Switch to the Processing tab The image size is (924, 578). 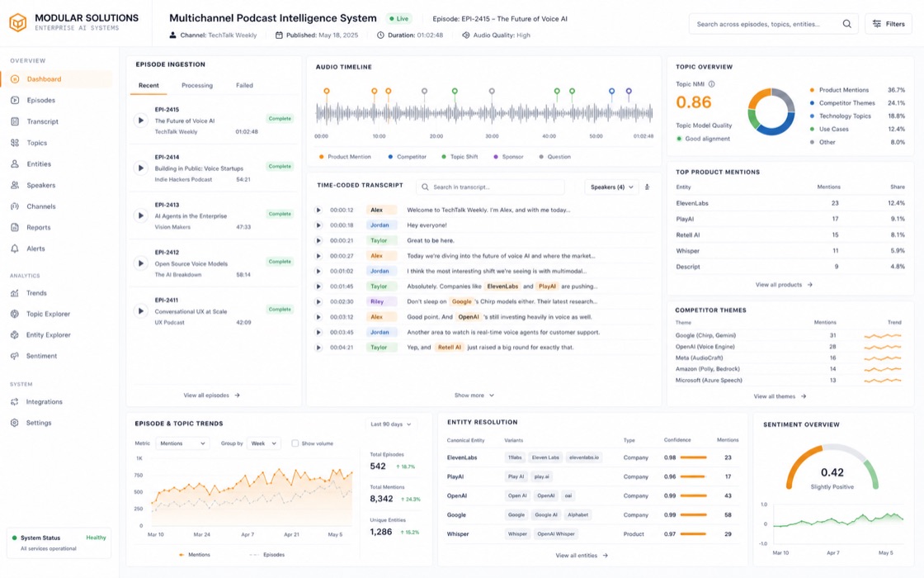197,86
